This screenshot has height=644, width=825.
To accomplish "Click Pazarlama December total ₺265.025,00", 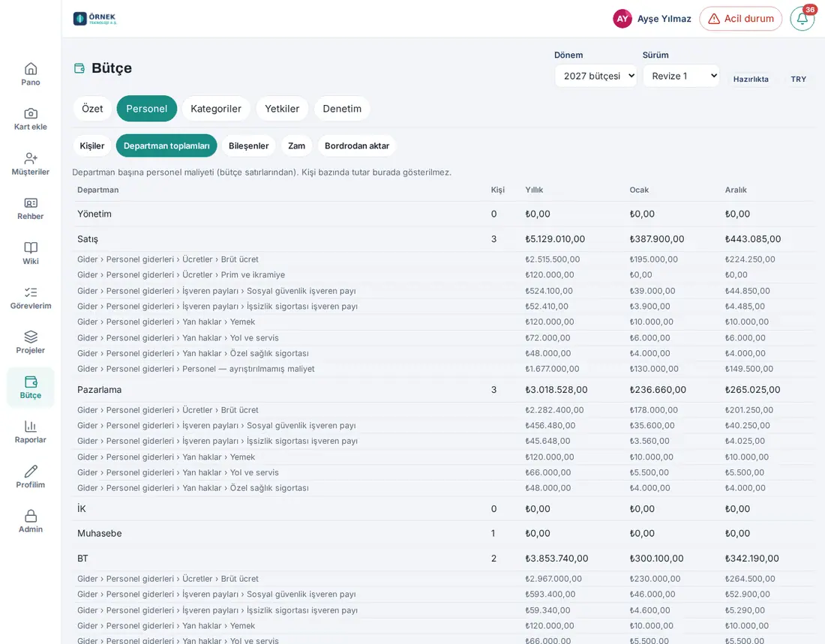I will tap(752, 390).
